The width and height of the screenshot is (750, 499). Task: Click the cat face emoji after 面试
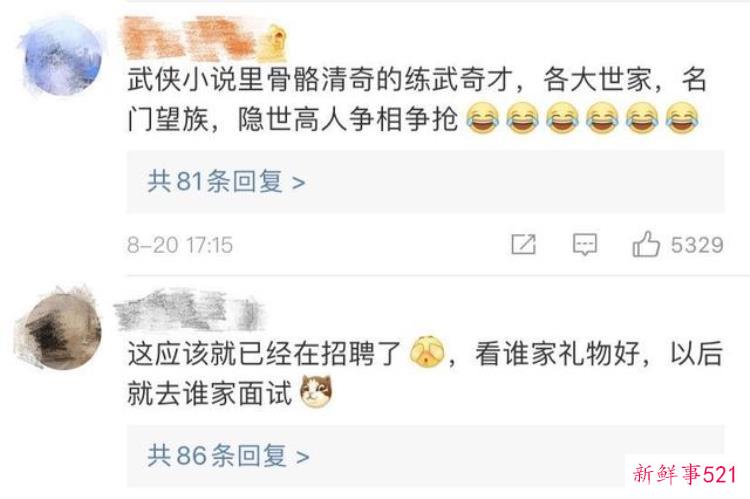pyautogui.click(x=316, y=391)
